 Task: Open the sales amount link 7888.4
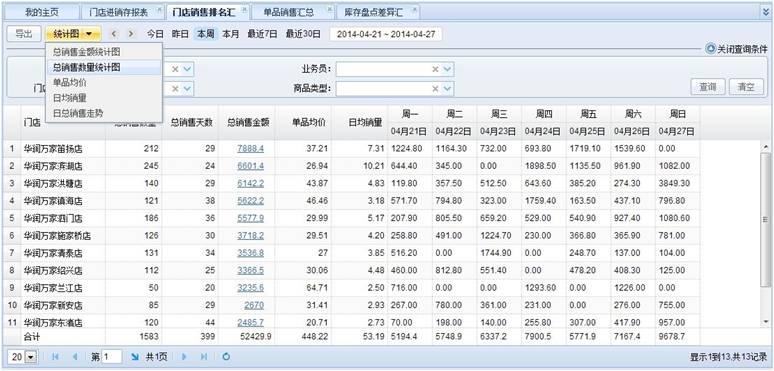[x=250, y=148]
